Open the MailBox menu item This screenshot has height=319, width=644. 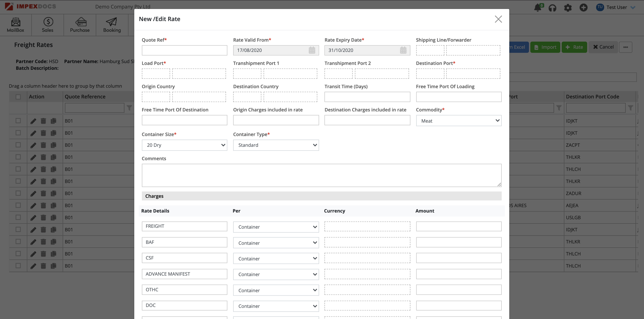[x=15, y=25]
